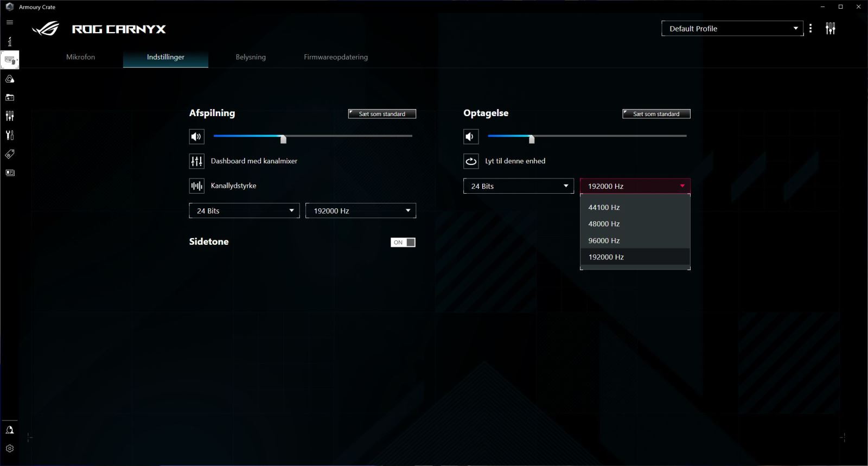Screen dimensions: 868x466
Task: Click Lyt til denne enhed text
Action: tap(515, 161)
